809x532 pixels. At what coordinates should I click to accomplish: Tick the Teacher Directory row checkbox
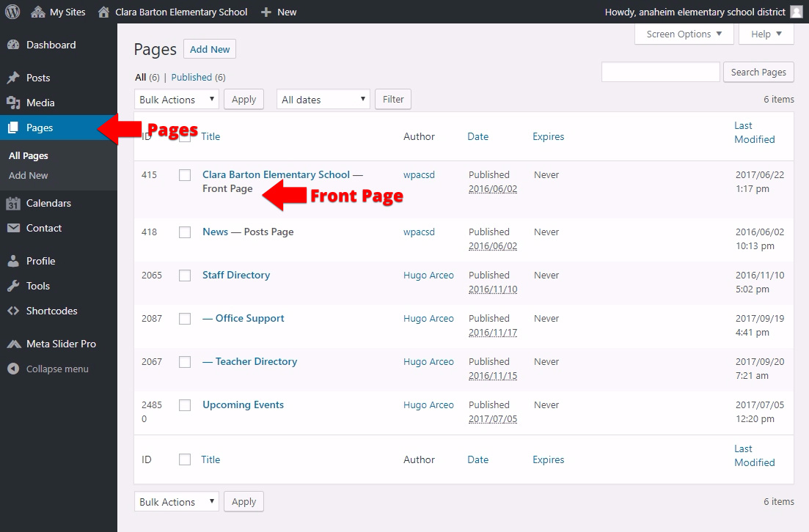185,363
